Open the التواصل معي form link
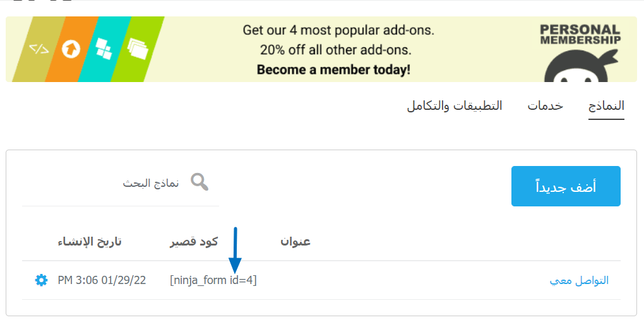The image size is (644, 320). click(579, 280)
